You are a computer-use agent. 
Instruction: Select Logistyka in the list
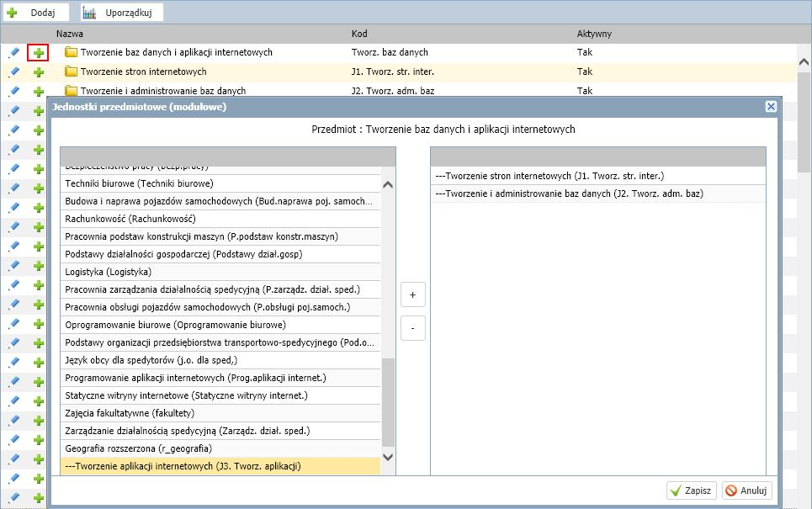[220, 272]
